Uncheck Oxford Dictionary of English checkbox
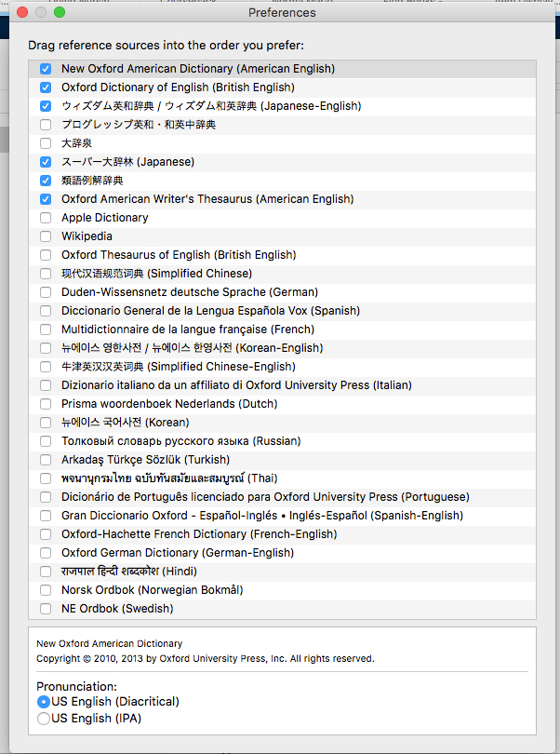Viewport: 560px width, 754px height. coord(46,88)
